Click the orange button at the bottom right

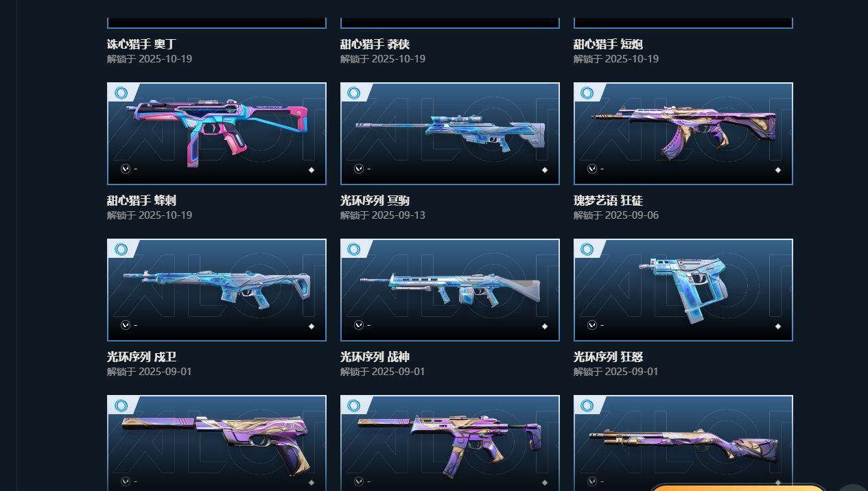click(738, 487)
